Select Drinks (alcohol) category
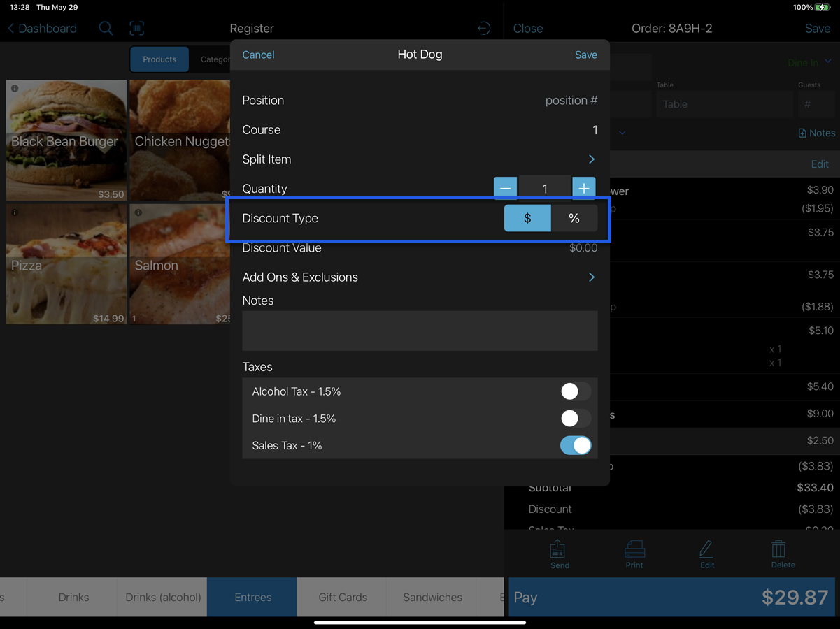The width and height of the screenshot is (840, 629). (x=163, y=597)
